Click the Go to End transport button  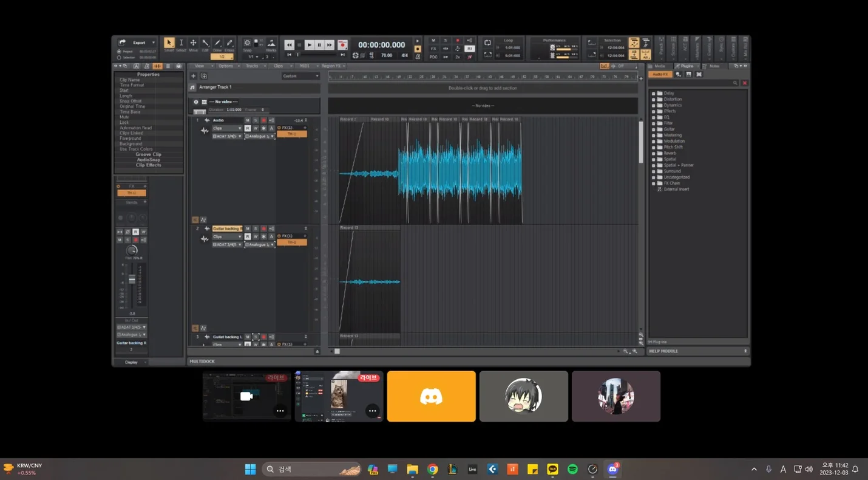tap(343, 55)
